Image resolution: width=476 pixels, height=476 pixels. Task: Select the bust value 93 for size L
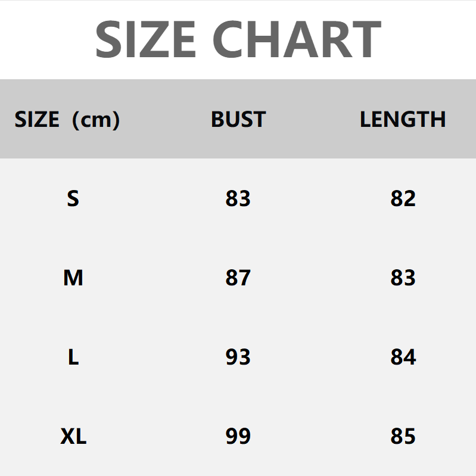(238, 357)
